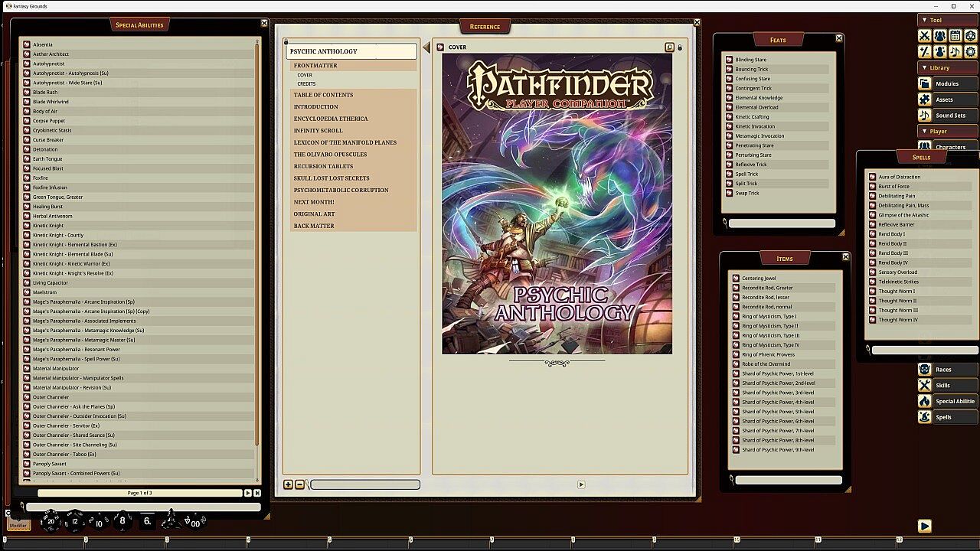Pick the d10 die
Viewport: 980px width, 551px height.
pyautogui.click(x=98, y=523)
